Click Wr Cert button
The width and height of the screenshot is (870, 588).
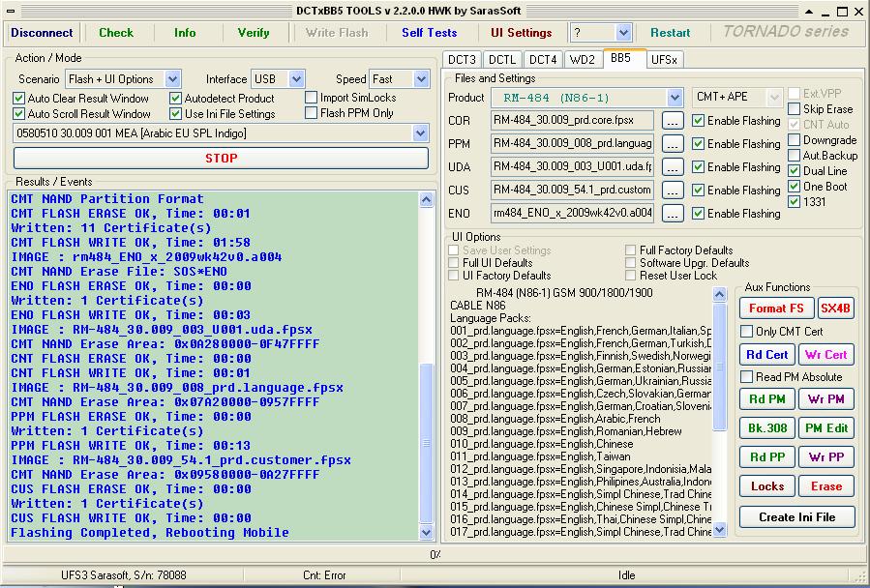(x=826, y=355)
